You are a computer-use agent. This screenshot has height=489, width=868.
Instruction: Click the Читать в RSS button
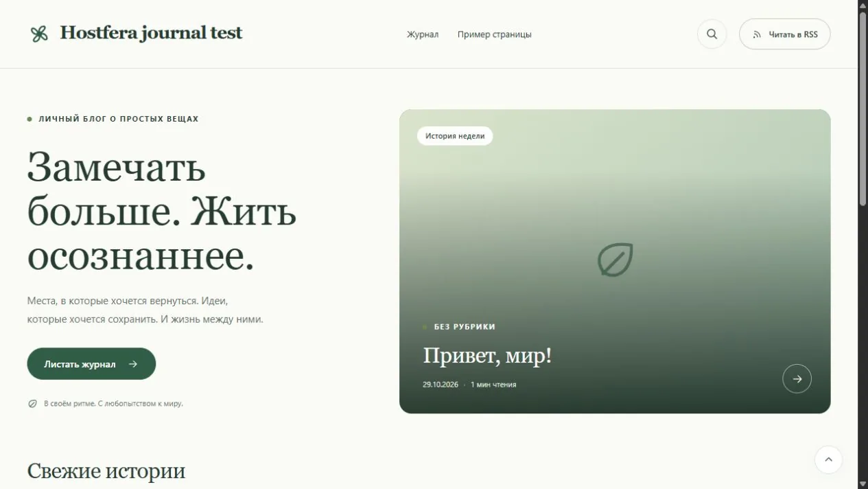(784, 34)
